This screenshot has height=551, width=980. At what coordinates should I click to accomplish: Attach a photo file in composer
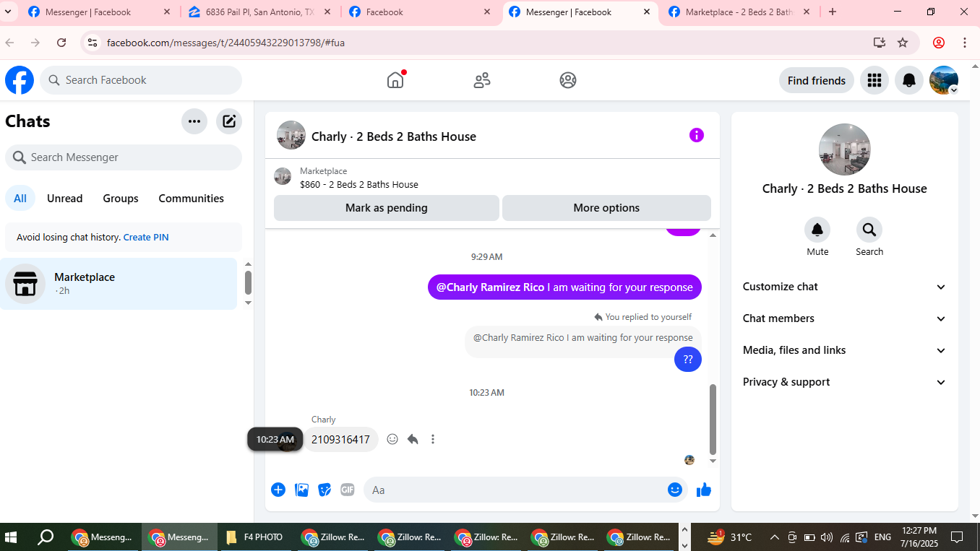(x=302, y=490)
